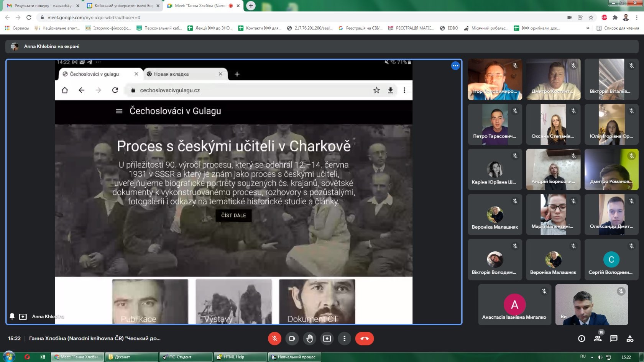The height and width of the screenshot is (362, 644).
Task: Bookmark this page with the star
Action: pyautogui.click(x=591, y=17)
